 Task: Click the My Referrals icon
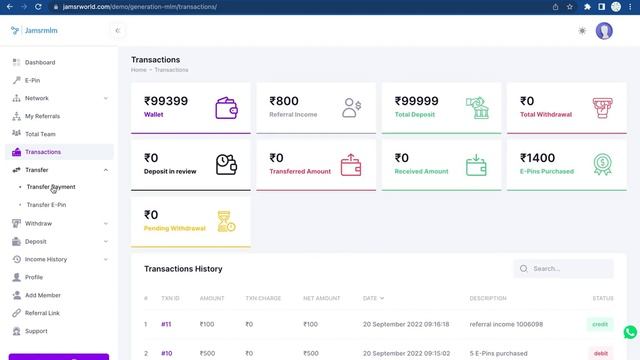click(x=16, y=116)
